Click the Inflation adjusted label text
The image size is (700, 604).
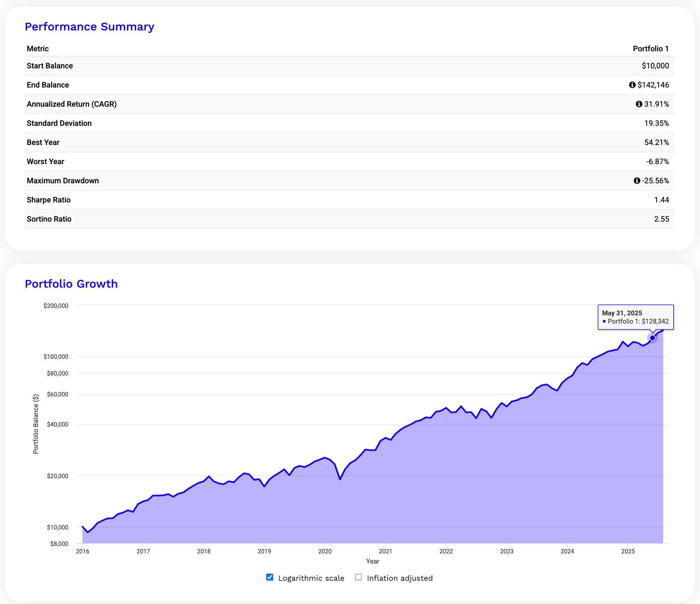[400, 578]
